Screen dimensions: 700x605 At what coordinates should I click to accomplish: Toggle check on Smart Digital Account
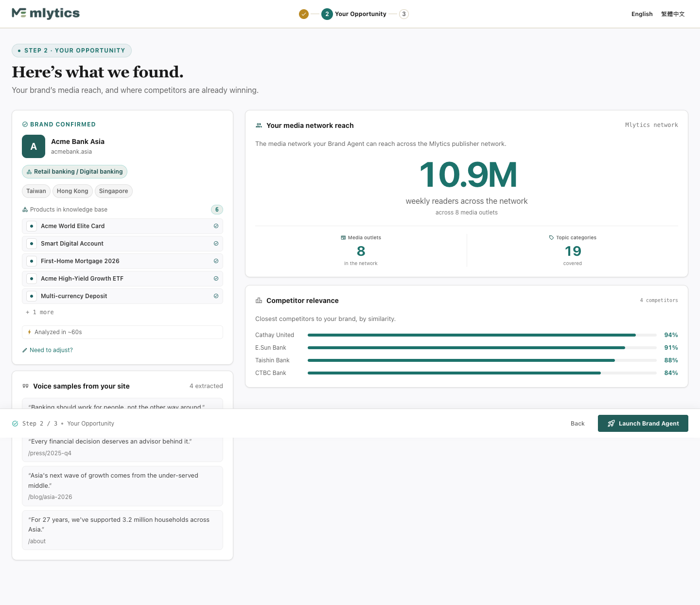point(216,244)
